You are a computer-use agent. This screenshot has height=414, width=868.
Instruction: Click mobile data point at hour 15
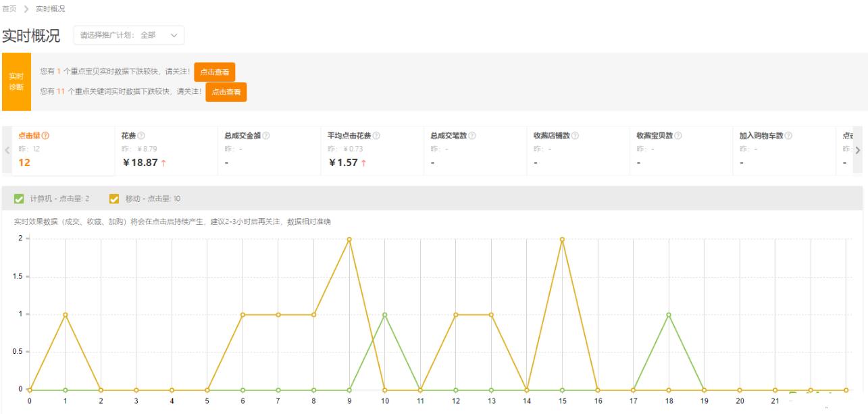pos(562,239)
